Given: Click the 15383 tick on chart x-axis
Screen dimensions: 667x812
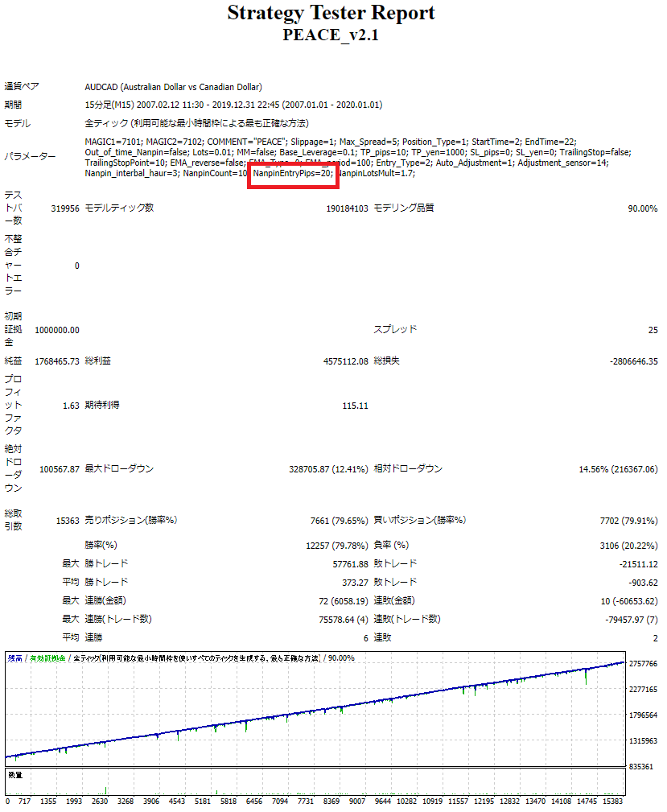Looking at the screenshot, I should [612, 802].
